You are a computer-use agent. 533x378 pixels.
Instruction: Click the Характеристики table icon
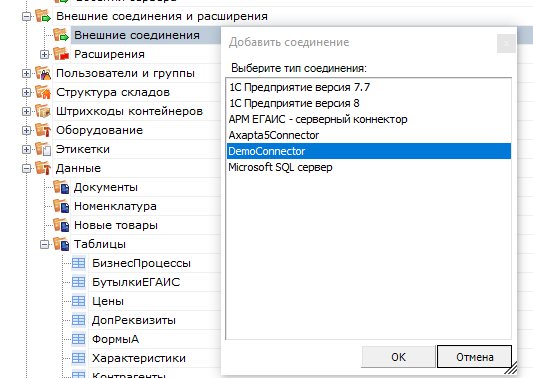pyautogui.click(x=79, y=358)
